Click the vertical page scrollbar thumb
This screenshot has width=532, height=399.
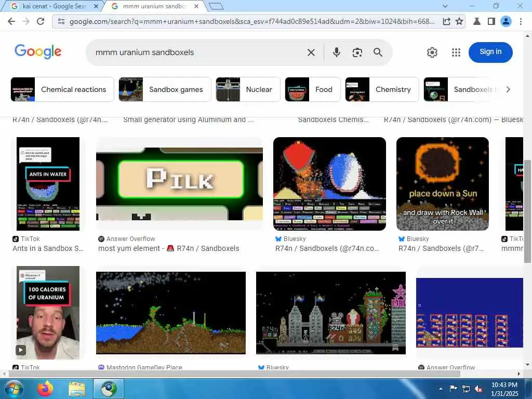[528, 211]
